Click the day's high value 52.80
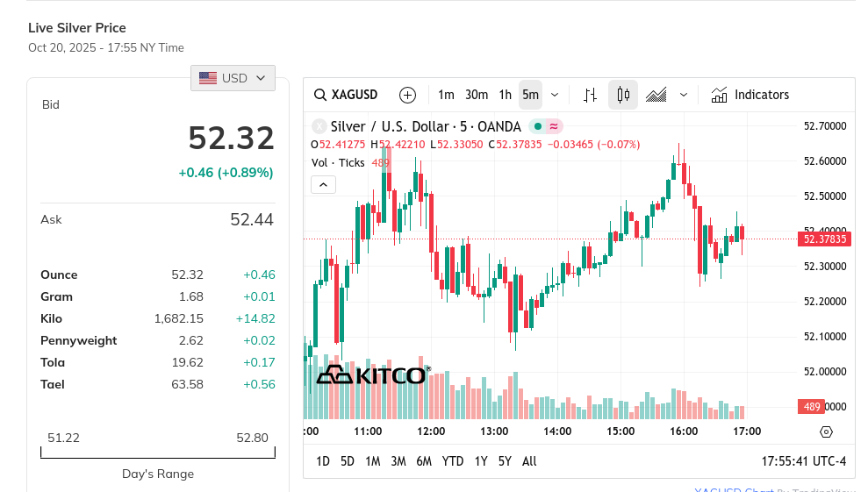The height and width of the screenshot is (492, 868). point(253,438)
